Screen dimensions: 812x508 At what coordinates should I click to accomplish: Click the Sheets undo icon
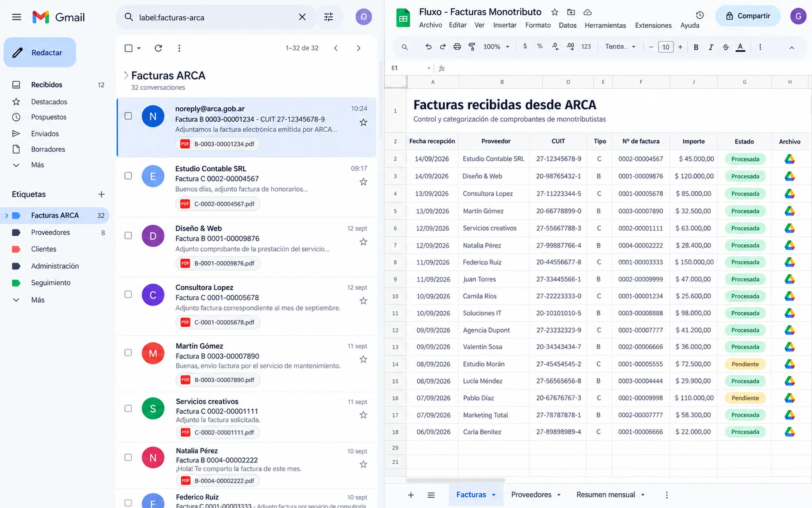(x=428, y=47)
